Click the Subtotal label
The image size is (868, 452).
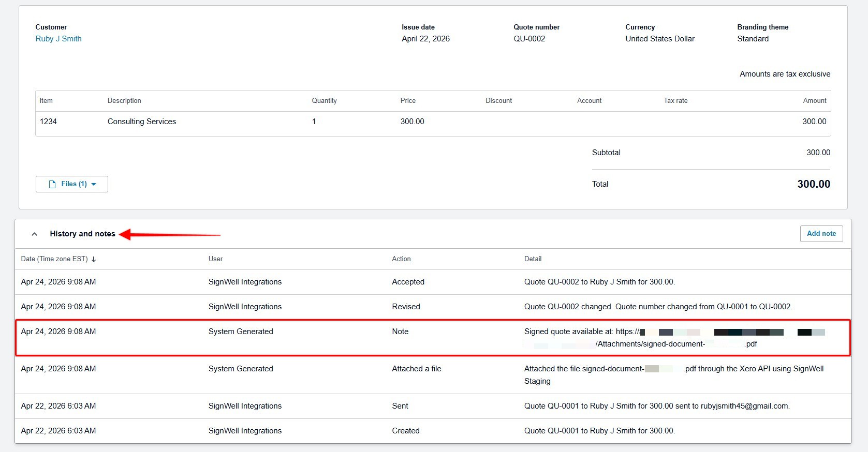pos(606,153)
